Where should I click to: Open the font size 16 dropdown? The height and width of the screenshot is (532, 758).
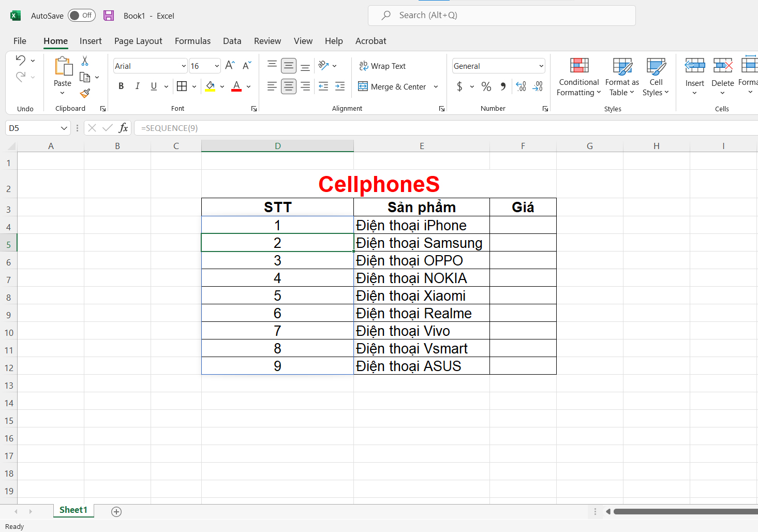217,66
